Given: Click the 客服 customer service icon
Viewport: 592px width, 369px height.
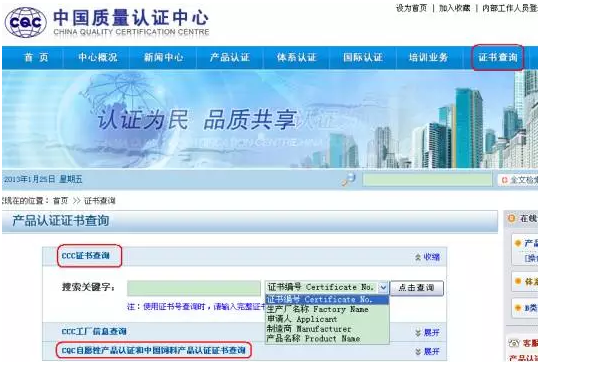Looking at the screenshot, I should [x=514, y=343].
